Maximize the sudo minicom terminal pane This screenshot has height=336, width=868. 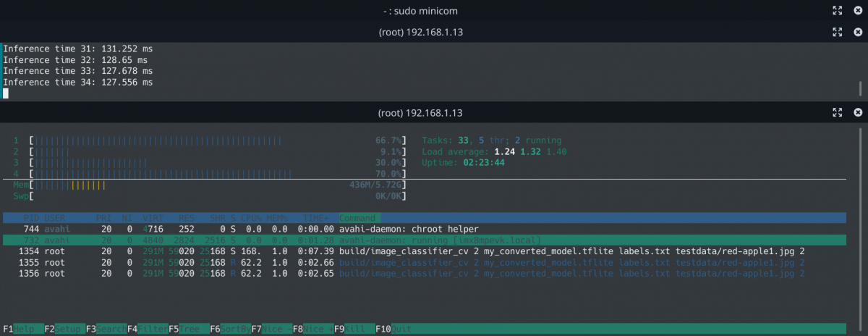[x=837, y=11]
